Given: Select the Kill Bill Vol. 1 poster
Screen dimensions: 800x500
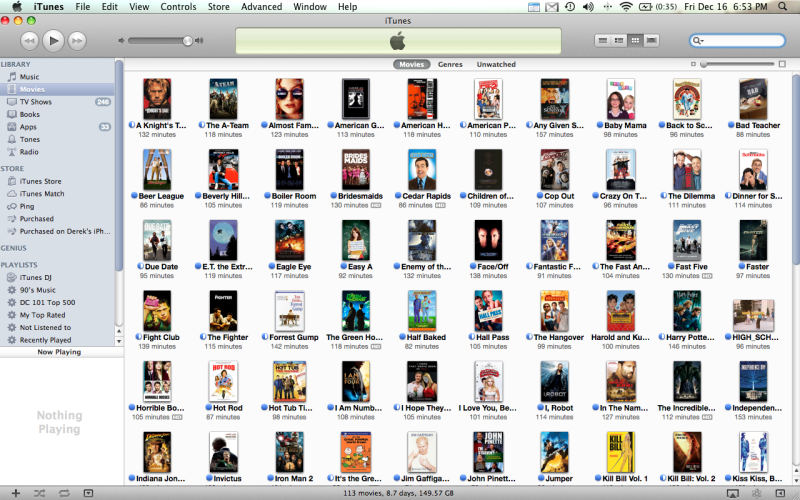Looking at the screenshot, I should click(621, 453).
